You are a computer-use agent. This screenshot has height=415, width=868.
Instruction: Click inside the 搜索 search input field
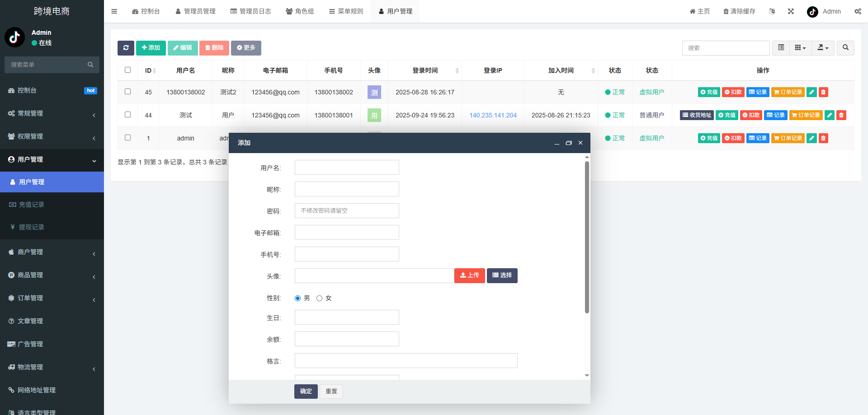point(726,48)
